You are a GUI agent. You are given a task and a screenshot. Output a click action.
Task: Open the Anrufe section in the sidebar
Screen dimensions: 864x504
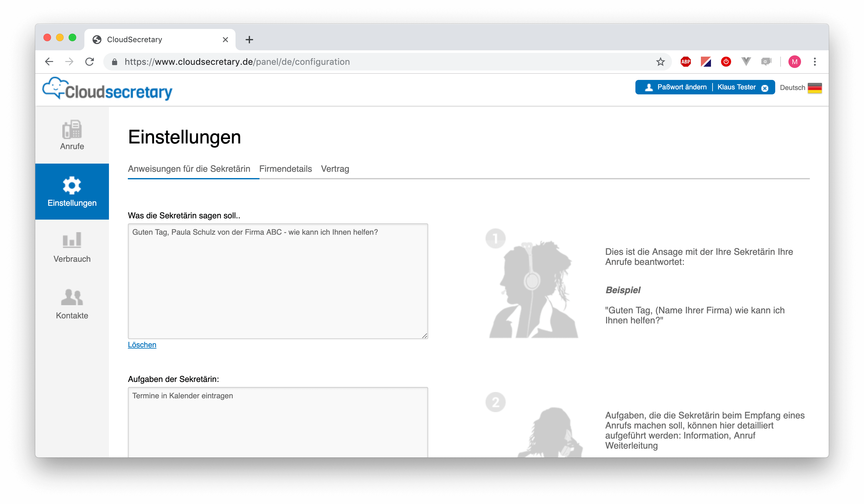pyautogui.click(x=72, y=135)
